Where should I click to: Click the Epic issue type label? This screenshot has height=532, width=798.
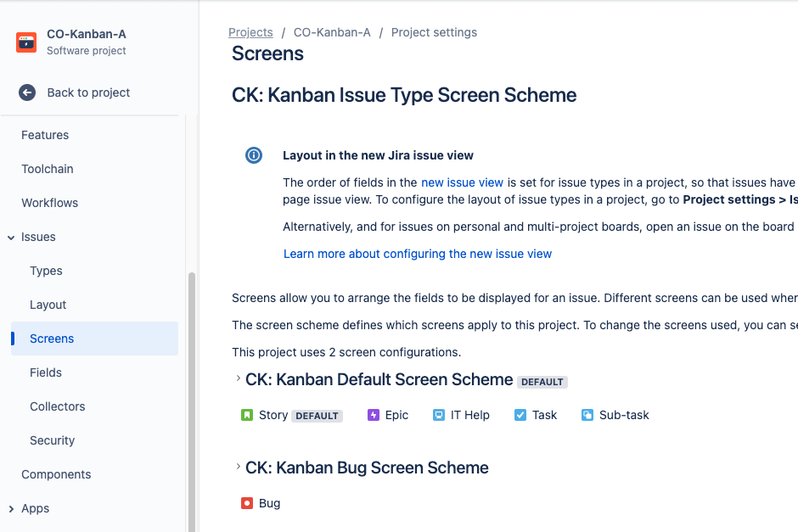click(x=396, y=415)
